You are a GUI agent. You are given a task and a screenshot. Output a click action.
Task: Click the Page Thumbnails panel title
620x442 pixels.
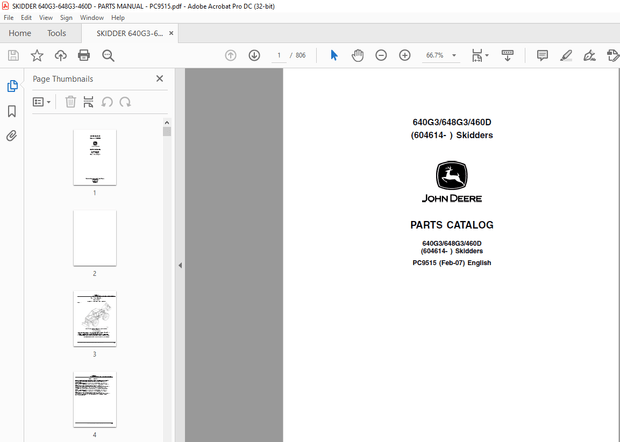(63, 79)
